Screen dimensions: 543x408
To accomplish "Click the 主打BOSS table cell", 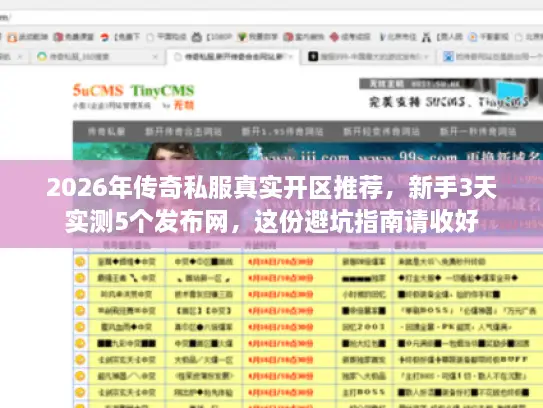I will coord(364,392).
